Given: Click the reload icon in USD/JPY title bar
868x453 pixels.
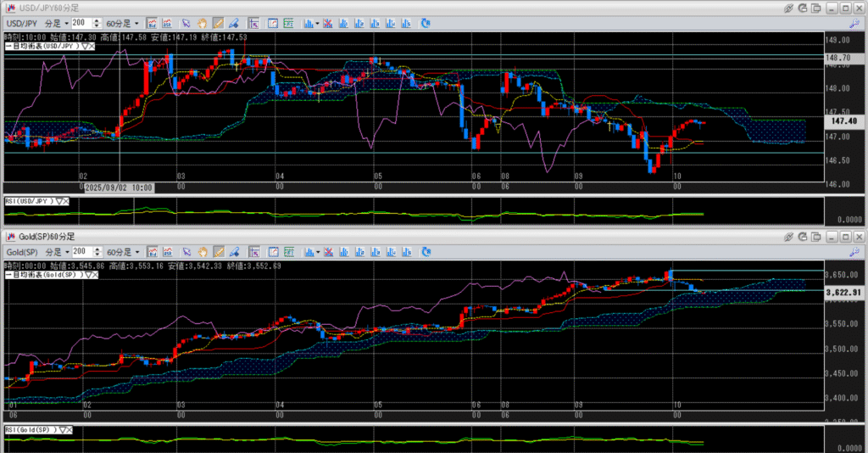Looking at the screenshot, I should (804, 7).
